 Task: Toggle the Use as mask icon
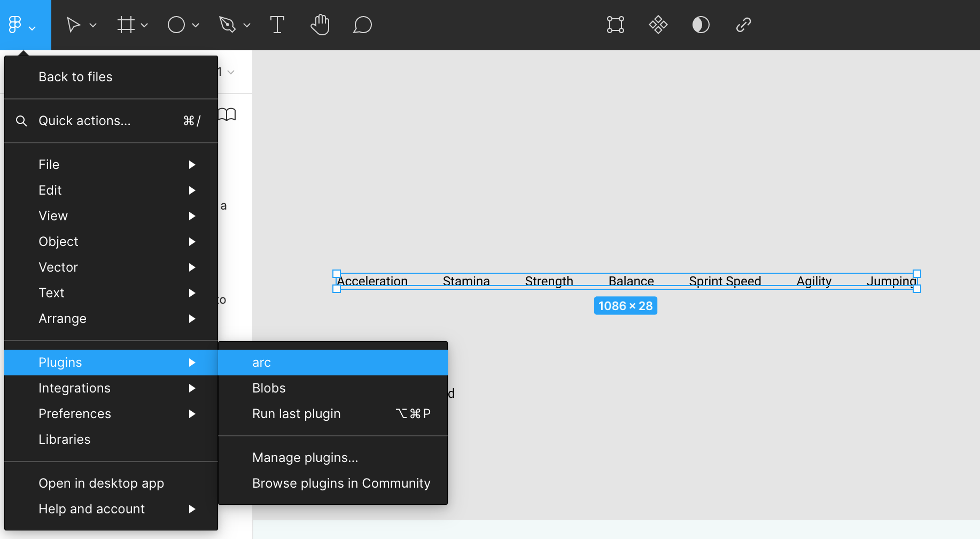tap(701, 25)
